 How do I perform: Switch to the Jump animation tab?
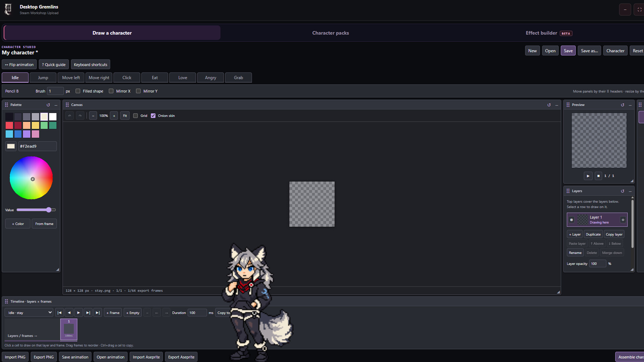coord(43,78)
